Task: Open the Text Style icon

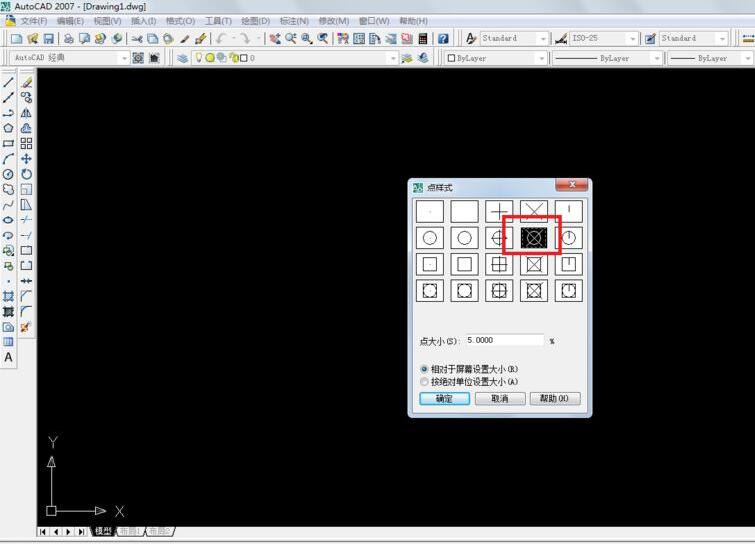Action: [x=471, y=39]
